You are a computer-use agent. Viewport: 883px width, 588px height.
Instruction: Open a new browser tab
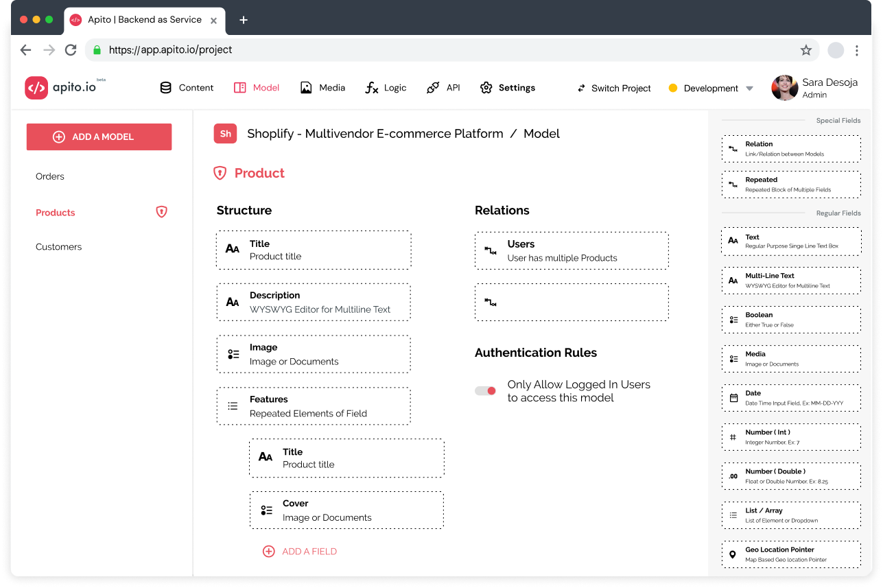click(x=243, y=20)
